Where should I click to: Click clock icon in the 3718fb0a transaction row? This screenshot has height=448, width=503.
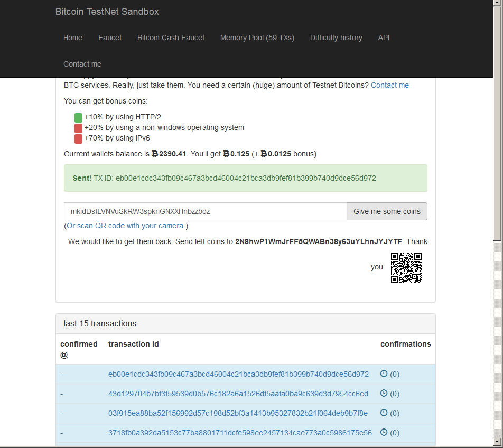tap(384, 432)
